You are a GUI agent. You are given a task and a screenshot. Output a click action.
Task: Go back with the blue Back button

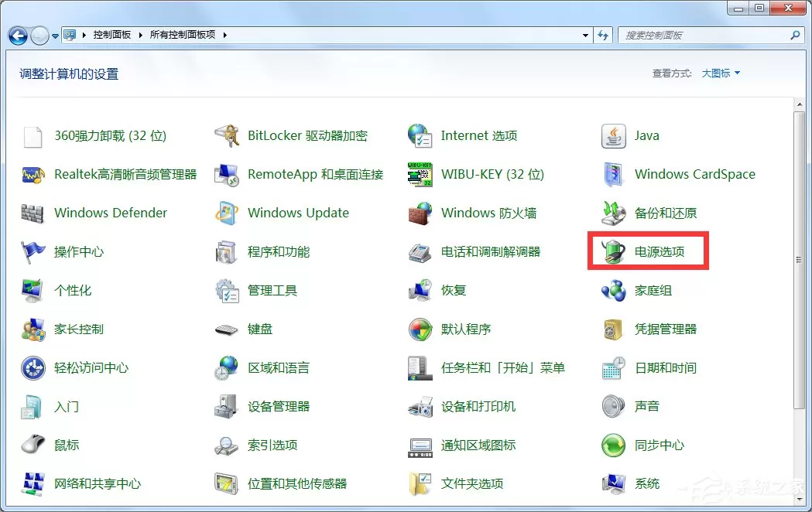coord(18,36)
